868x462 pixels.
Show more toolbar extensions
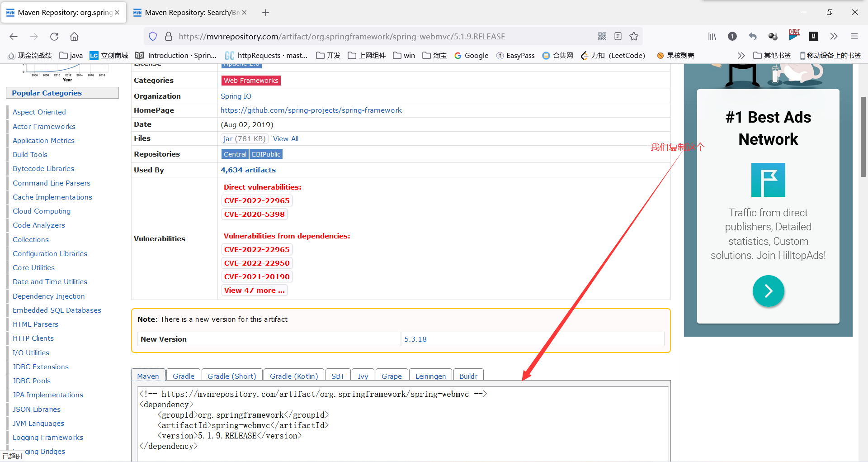(834, 36)
